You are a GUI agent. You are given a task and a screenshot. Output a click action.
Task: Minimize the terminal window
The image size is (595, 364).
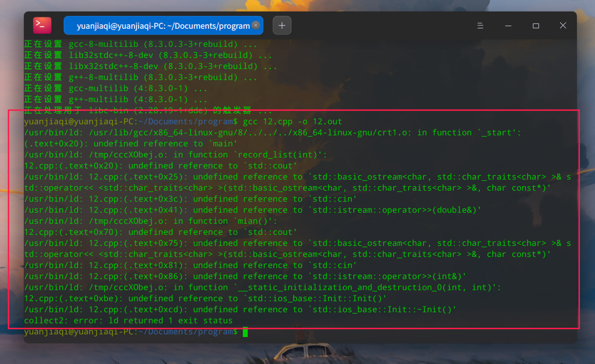point(508,26)
